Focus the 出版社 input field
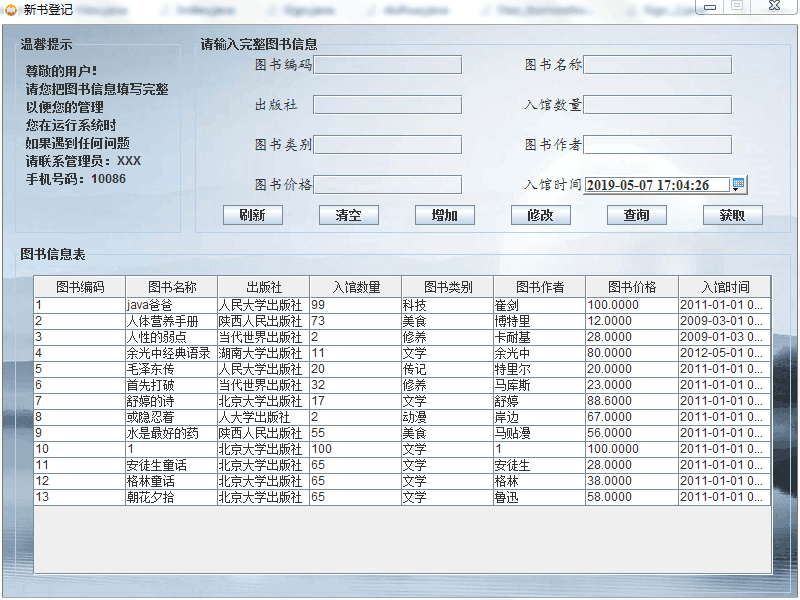The width and height of the screenshot is (800, 600). click(x=388, y=105)
